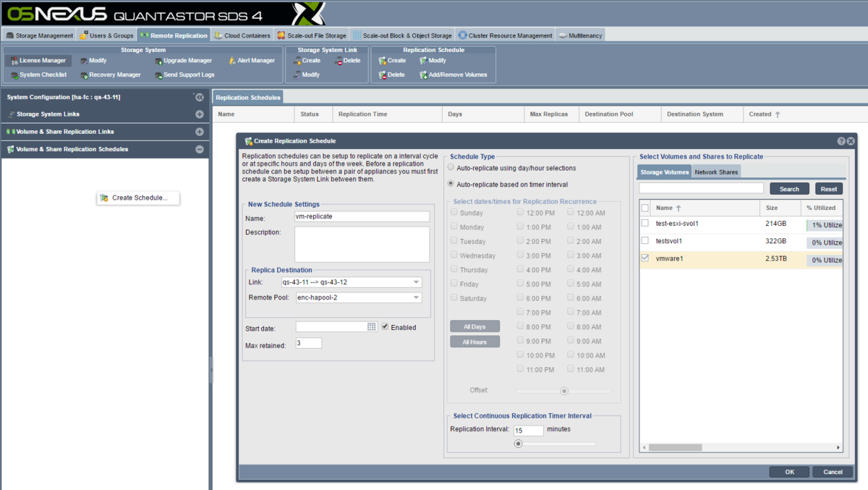
Task: Select the Network Shares tab
Action: pos(716,172)
